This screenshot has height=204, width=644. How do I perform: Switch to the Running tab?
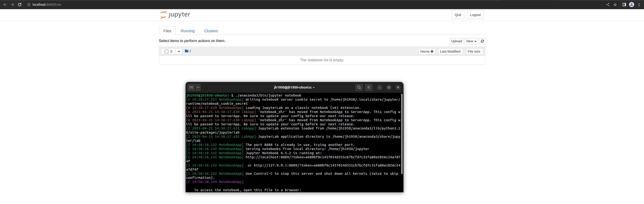[188, 31]
